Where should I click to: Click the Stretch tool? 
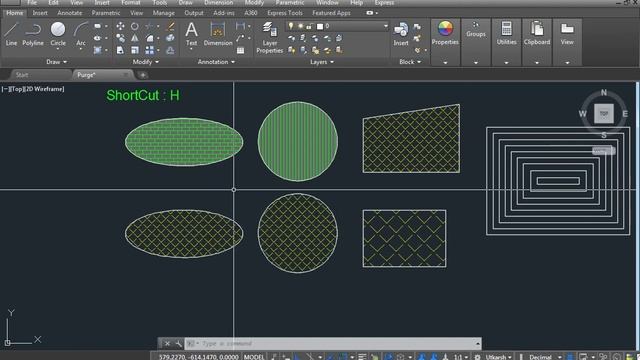click(120, 50)
